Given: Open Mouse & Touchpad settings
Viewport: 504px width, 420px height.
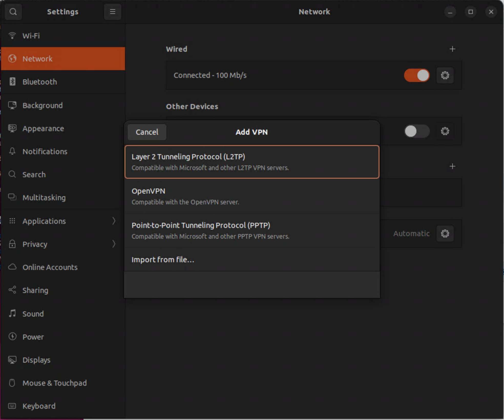Looking at the screenshot, I should click(x=54, y=383).
